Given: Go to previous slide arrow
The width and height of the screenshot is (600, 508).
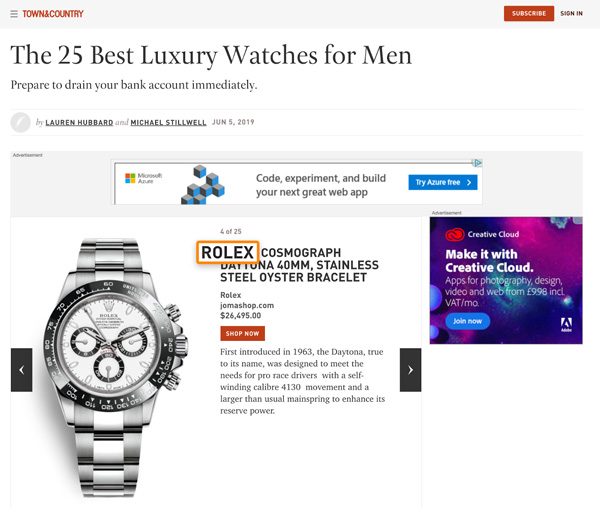Looking at the screenshot, I should pyautogui.click(x=21, y=370).
